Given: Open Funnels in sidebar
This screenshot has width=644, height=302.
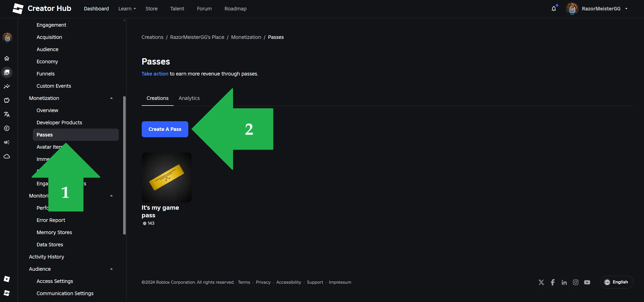Looking at the screenshot, I should click(x=46, y=74).
